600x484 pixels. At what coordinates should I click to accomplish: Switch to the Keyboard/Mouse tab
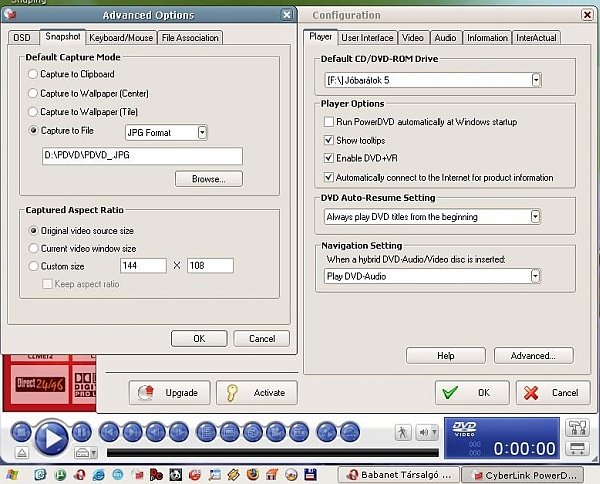(121, 38)
